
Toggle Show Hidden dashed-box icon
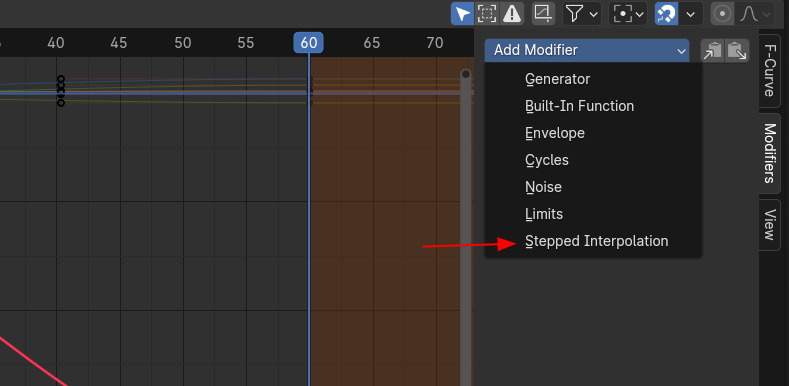pyautogui.click(x=487, y=14)
